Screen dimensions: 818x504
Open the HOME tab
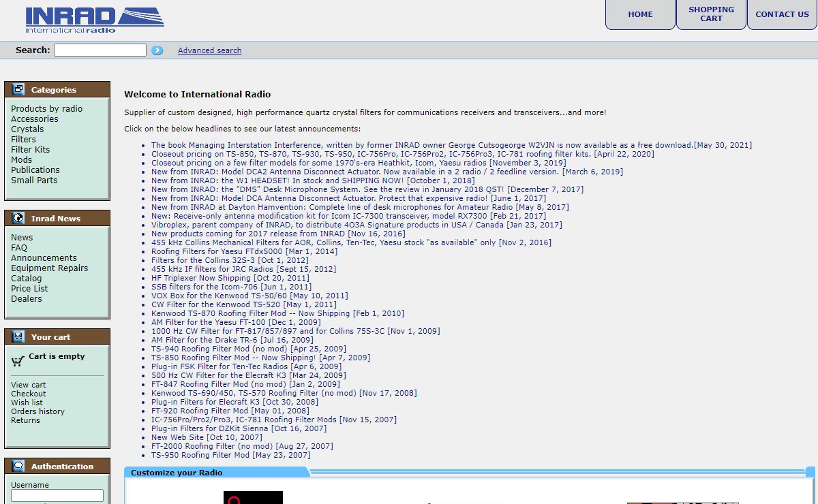pyautogui.click(x=640, y=14)
